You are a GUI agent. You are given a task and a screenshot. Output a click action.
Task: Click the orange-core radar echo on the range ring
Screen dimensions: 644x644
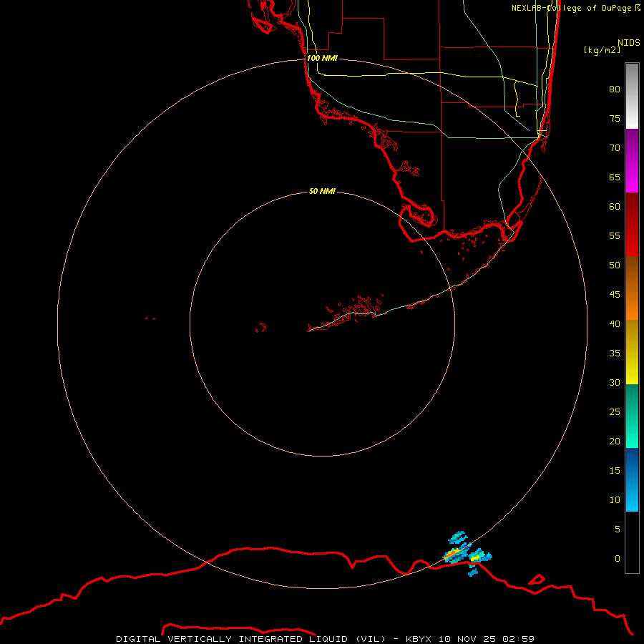pyautogui.click(x=456, y=554)
